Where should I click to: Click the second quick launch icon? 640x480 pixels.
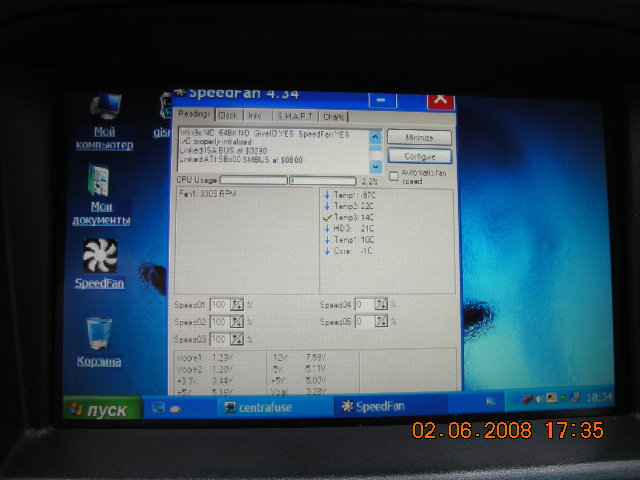(x=176, y=409)
